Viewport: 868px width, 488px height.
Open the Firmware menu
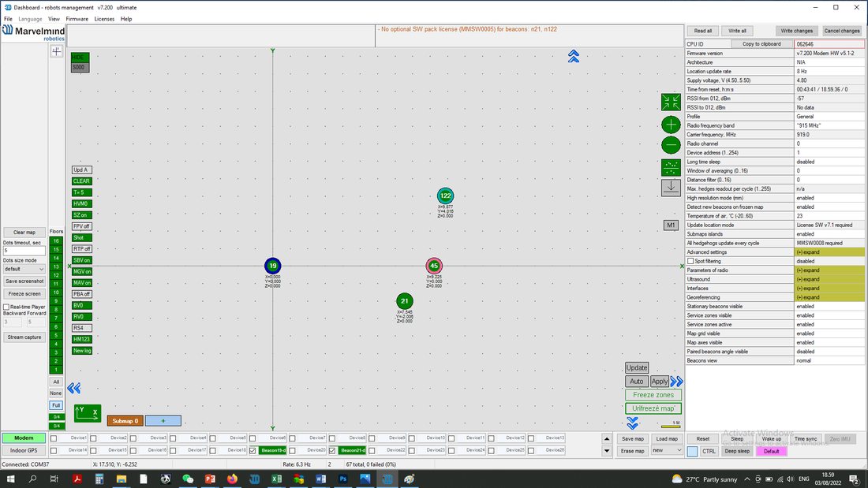(77, 19)
